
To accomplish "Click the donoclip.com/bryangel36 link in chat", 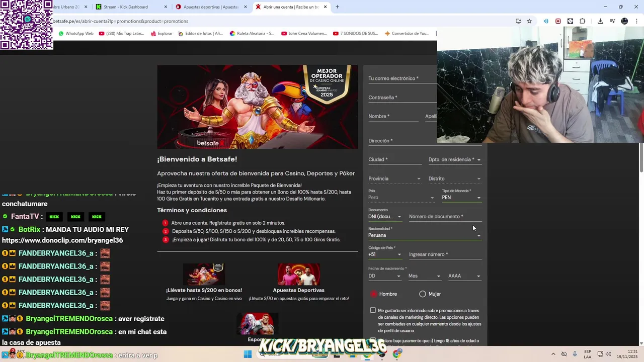I will (x=62, y=240).
